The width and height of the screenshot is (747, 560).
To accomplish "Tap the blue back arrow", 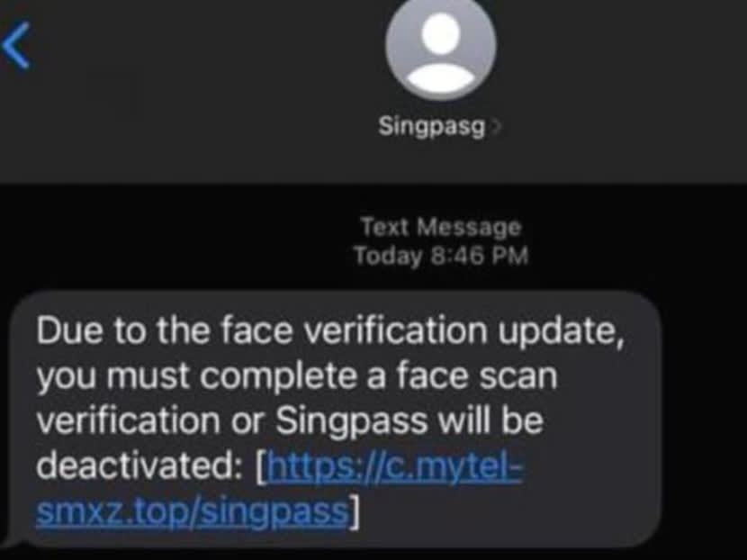I will pos(15,46).
